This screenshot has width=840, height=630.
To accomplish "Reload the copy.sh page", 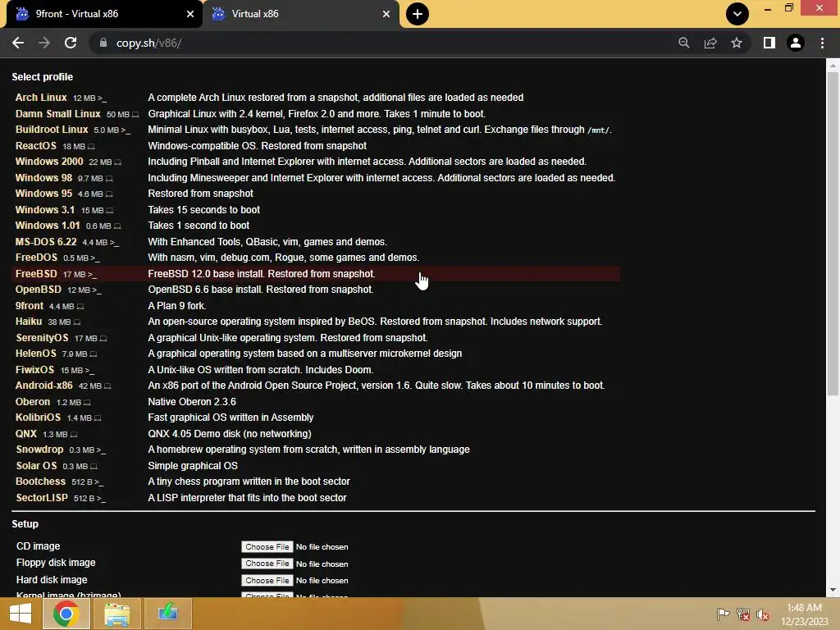I will (x=71, y=43).
